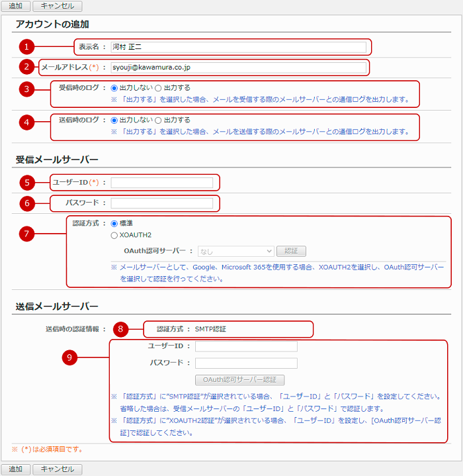Click the アカウントの追加 heading
Image resolution: width=463 pixels, height=476 pixels.
52,24
